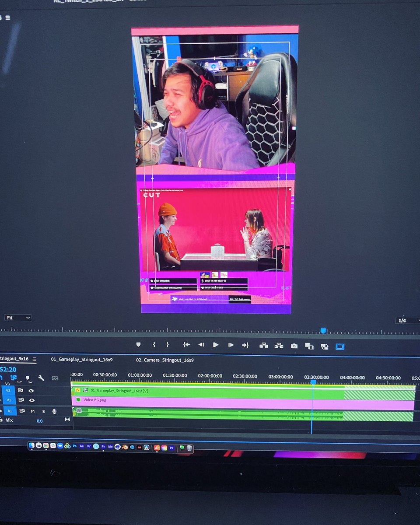The height and width of the screenshot is (525, 420).
Task: Click the Extract button
Action: pyautogui.click(x=279, y=345)
